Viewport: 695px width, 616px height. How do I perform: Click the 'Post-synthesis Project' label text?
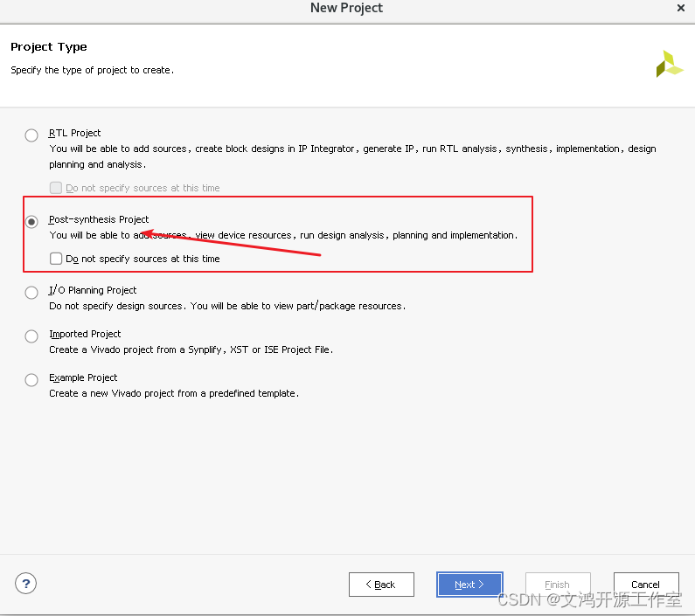point(99,219)
